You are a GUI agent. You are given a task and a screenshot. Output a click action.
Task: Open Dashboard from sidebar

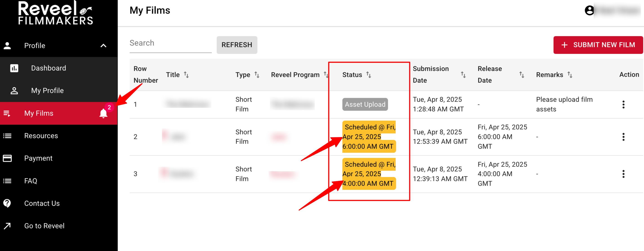click(x=49, y=68)
